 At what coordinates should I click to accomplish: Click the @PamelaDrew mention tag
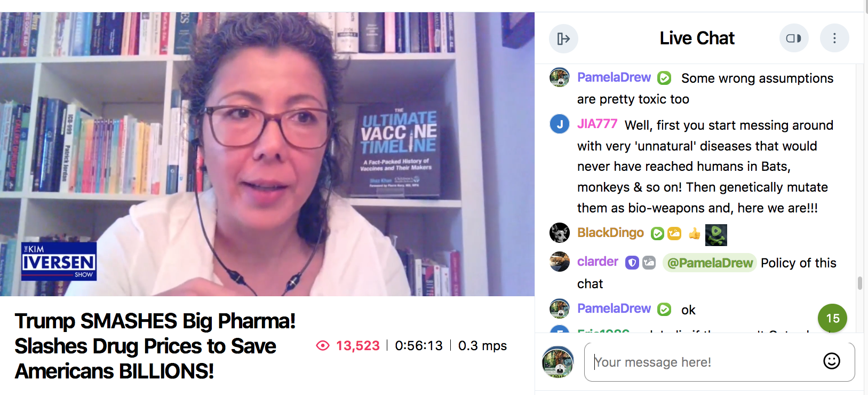(x=710, y=263)
